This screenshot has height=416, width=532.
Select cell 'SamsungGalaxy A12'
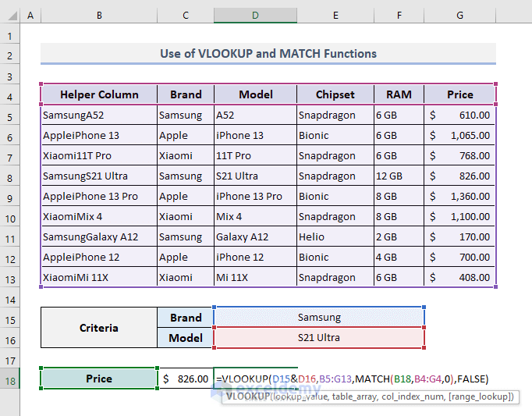tap(99, 236)
